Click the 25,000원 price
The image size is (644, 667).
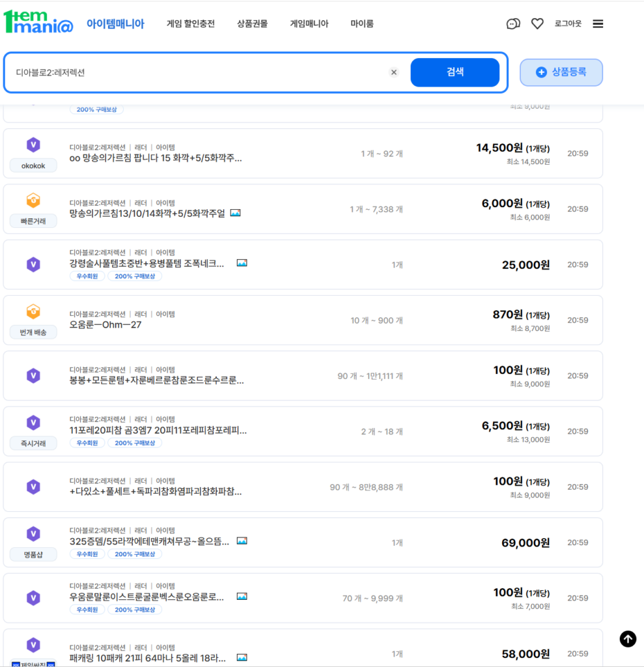click(x=525, y=264)
